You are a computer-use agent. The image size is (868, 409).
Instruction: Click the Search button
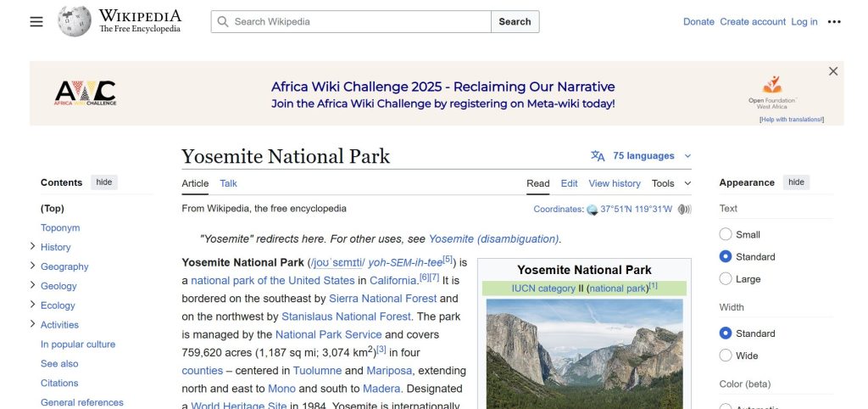(515, 22)
